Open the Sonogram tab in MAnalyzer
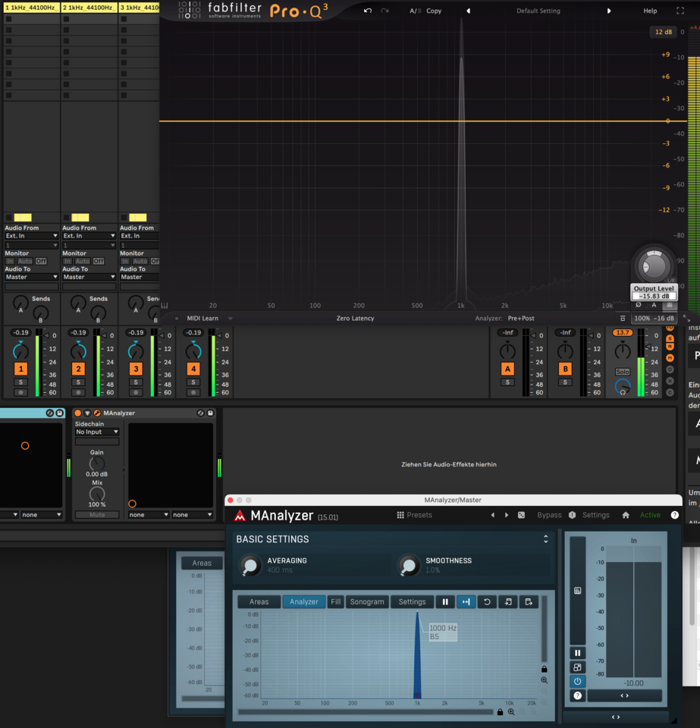Viewport: 700px width, 728px height. pyautogui.click(x=367, y=601)
